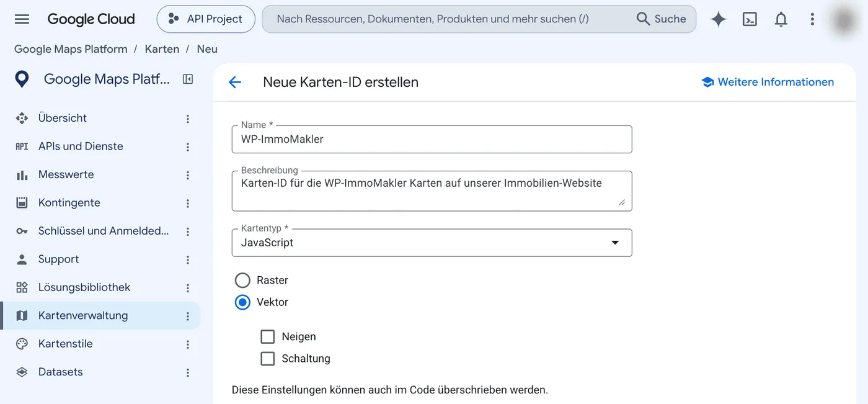Screen dimensions: 868x404
Task: Open three-dot menu next to Support
Action: 188,260
